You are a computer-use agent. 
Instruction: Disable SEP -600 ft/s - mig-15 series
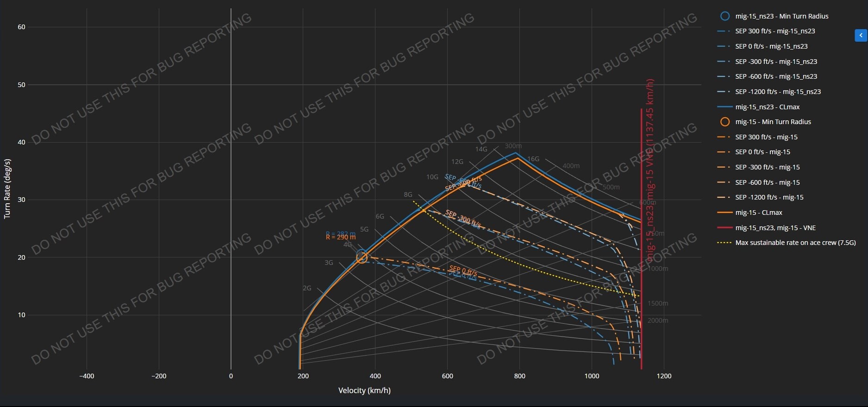pos(767,182)
